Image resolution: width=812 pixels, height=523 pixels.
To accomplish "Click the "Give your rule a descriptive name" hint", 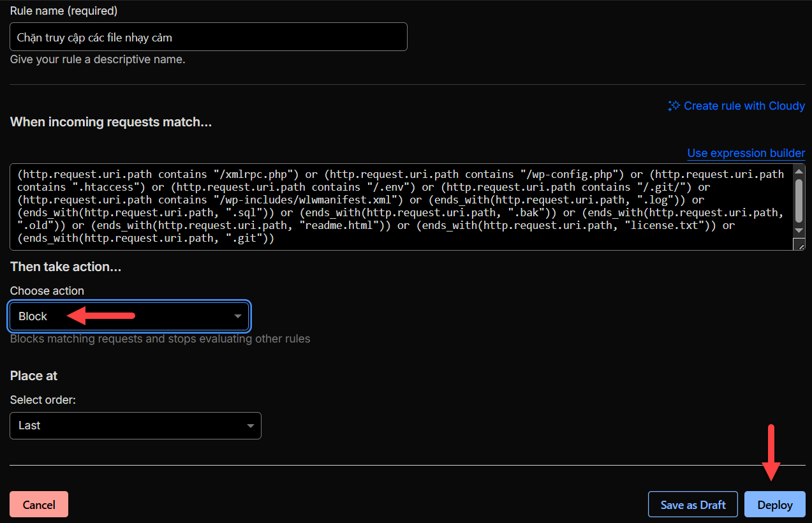I will pyautogui.click(x=98, y=60).
